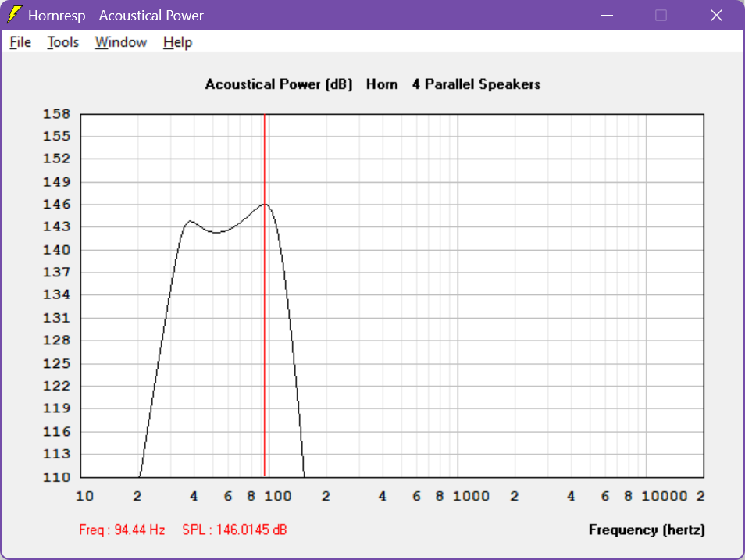Viewport: 745px width, 560px height.
Task: Minimize the Hornresp window
Action: tap(607, 15)
